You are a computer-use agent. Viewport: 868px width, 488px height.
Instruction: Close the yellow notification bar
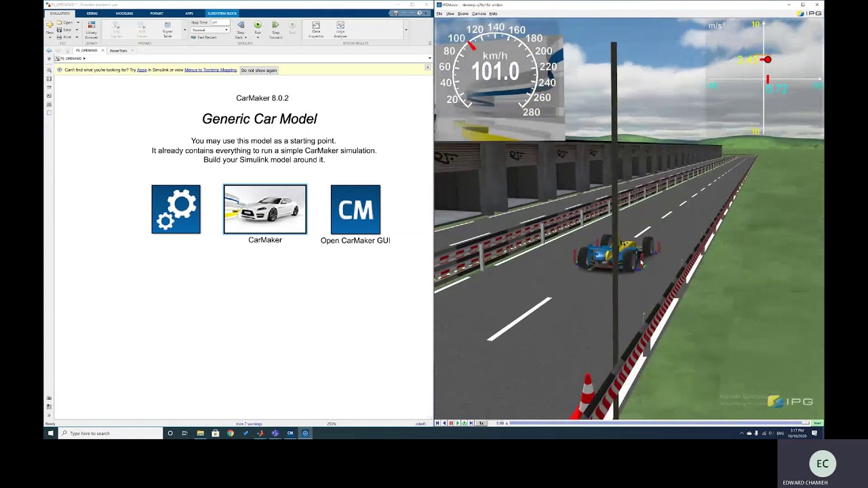[427, 67]
